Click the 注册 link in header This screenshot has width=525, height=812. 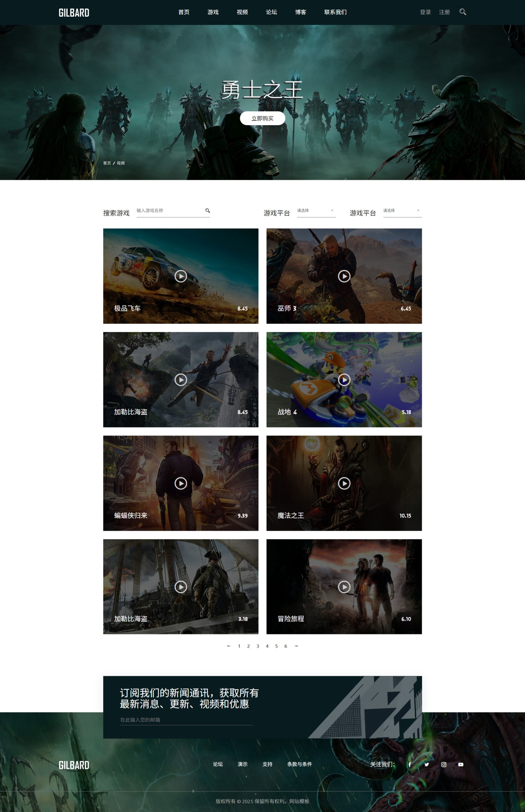(444, 12)
